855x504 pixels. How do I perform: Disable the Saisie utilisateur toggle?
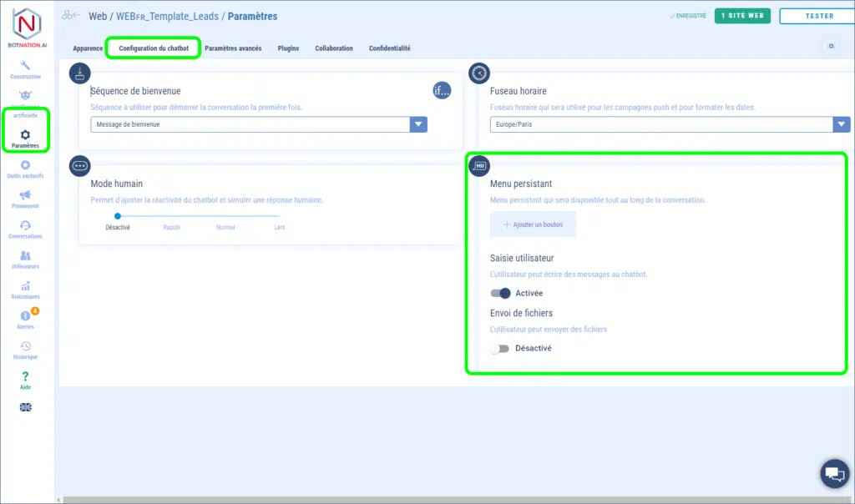(x=500, y=293)
